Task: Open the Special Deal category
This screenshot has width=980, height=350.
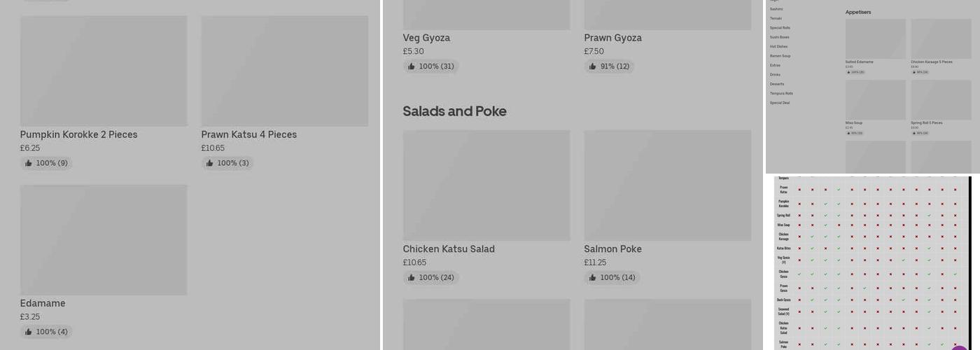Action: (x=780, y=103)
